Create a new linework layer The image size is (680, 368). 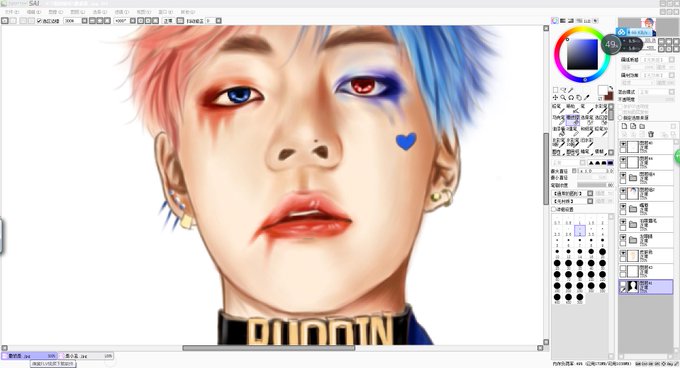[x=633, y=126]
